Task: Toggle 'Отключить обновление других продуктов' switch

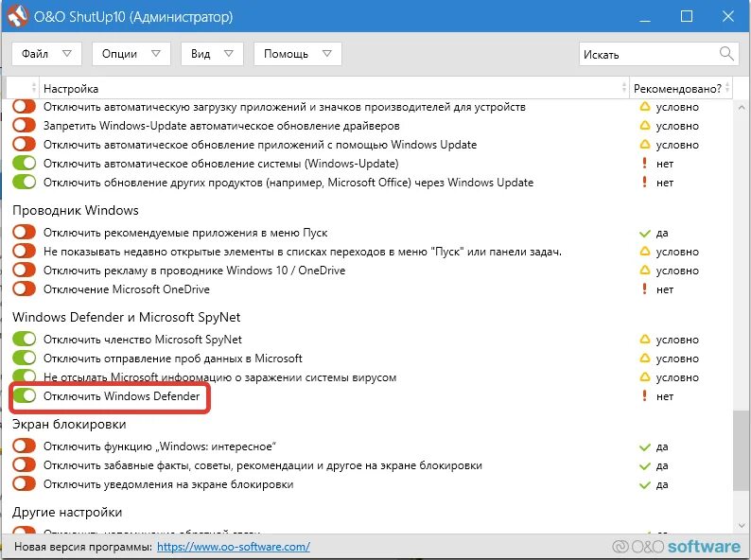Action: tap(24, 182)
